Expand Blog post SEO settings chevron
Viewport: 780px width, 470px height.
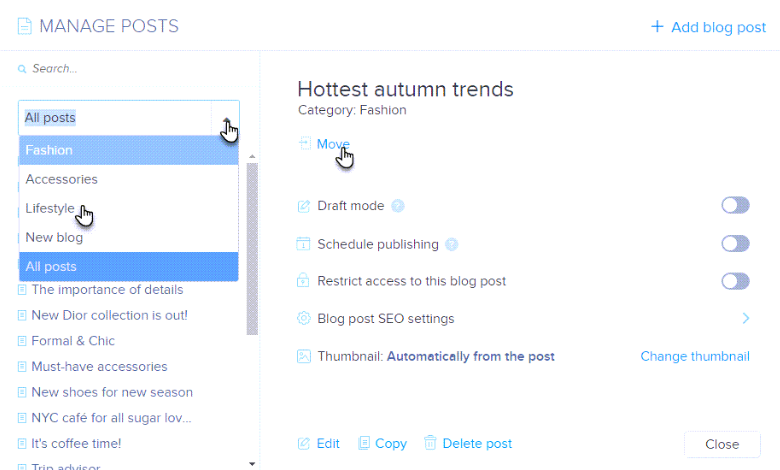[745, 319]
